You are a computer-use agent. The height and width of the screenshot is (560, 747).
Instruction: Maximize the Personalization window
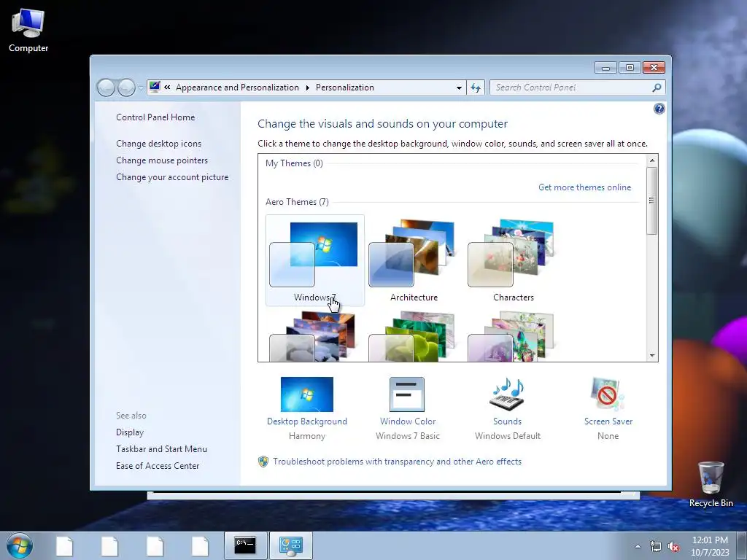tap(630, 68)
